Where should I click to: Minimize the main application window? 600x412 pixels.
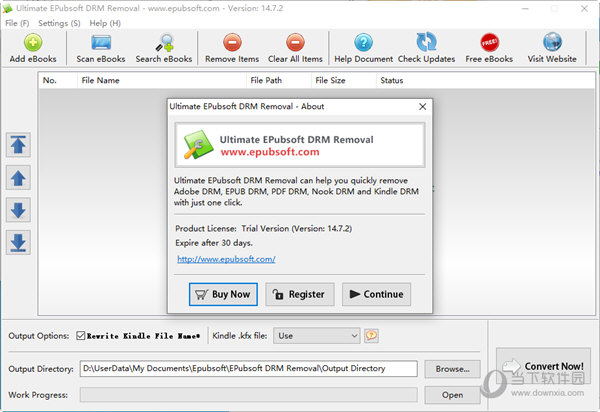525,8
